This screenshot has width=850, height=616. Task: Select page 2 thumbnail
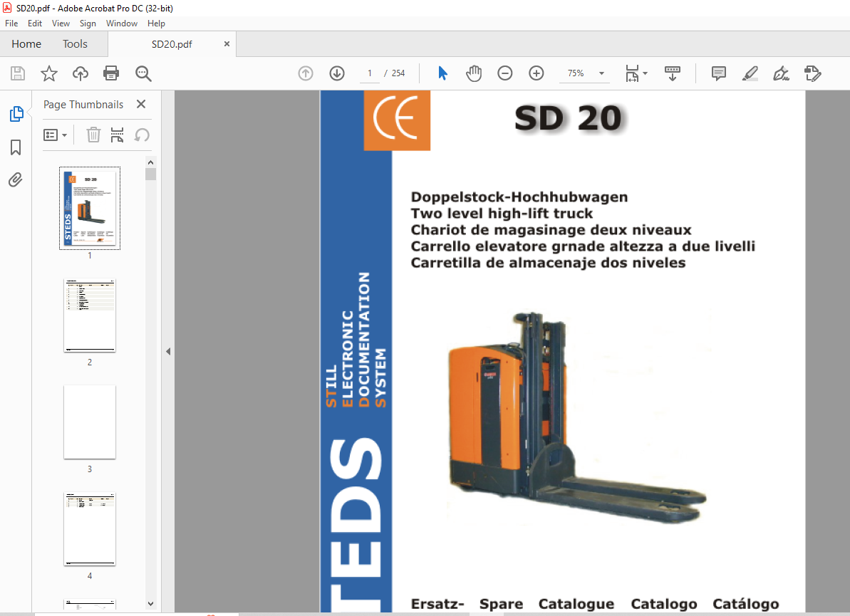[90, 316]
